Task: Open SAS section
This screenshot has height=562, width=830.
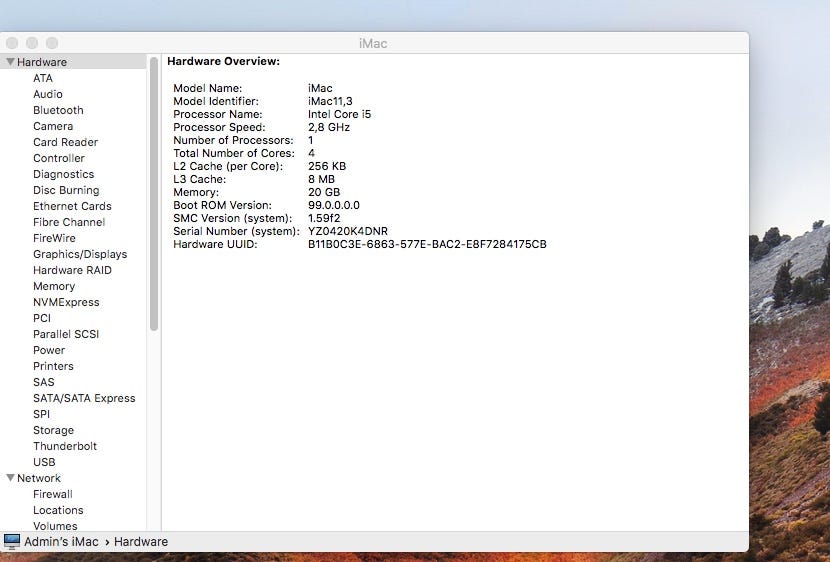Action: pyautogui.click(x=43, y=382)
